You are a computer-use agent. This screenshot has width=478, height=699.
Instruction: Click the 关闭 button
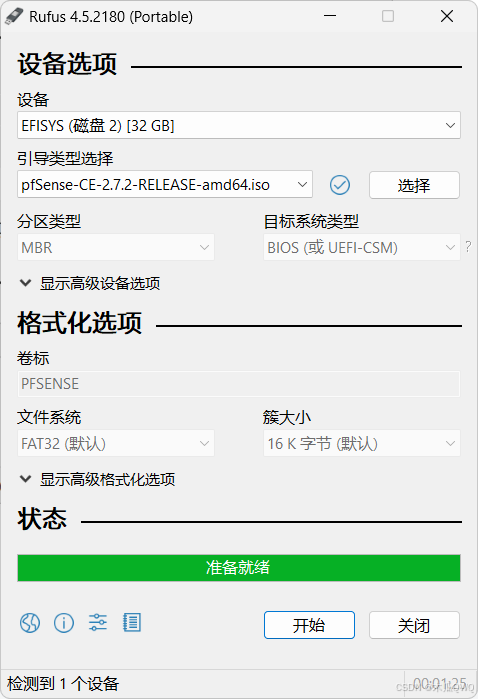414,625
